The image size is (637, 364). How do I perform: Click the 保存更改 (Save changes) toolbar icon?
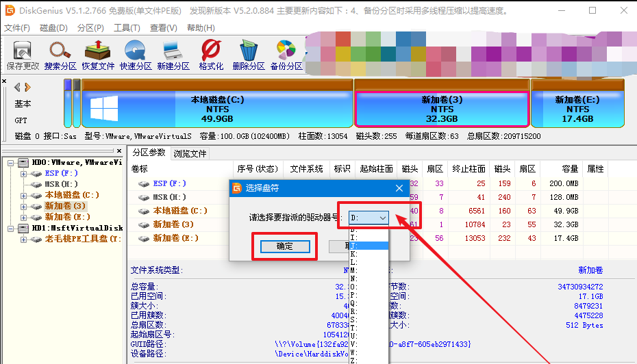(x=23, y=53)
